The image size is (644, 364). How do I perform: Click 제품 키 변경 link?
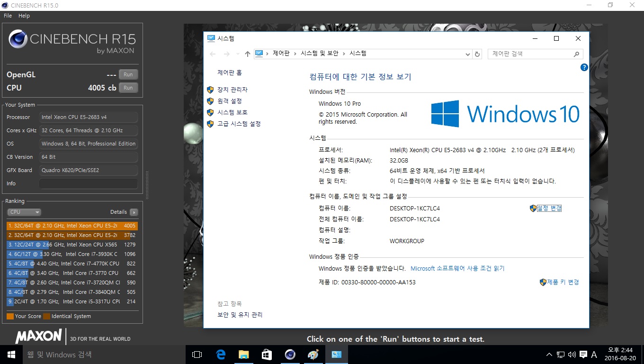point(563,282)
